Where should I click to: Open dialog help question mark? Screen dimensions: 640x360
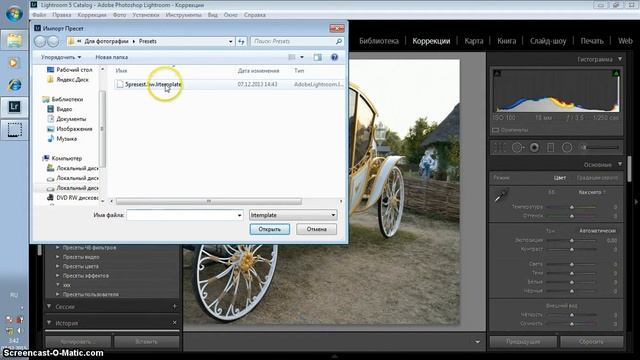point(334,57)
